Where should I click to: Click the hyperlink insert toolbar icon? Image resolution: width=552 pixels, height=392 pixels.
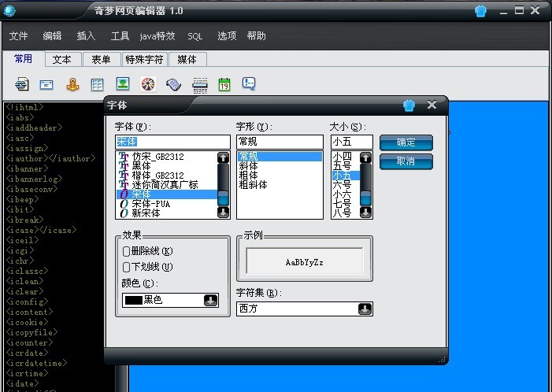coord(22,84)
